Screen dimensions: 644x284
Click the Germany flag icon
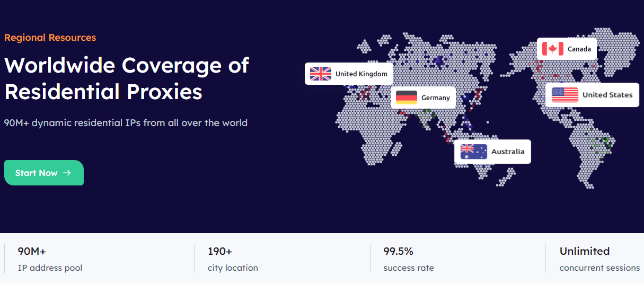pos(407,97)
